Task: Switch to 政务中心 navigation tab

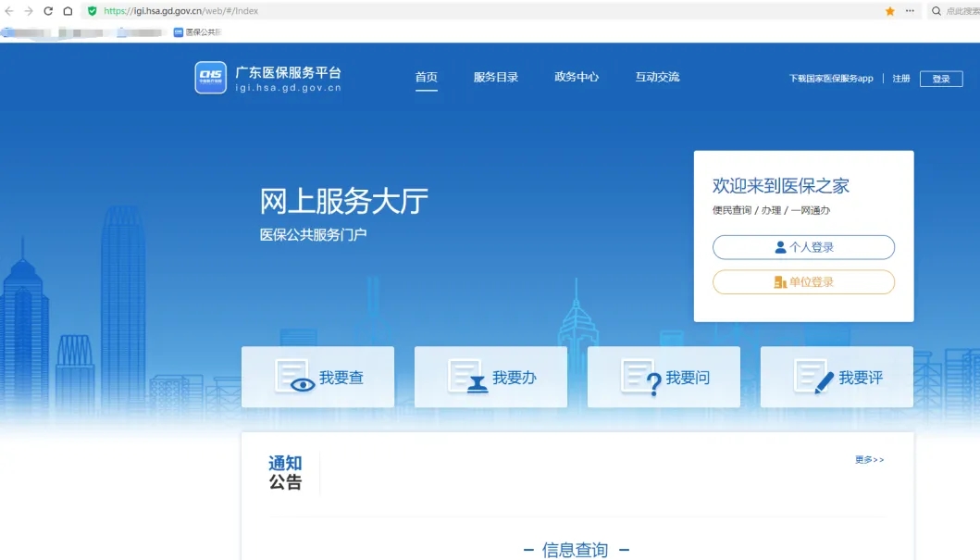Action: coord(577,78)
